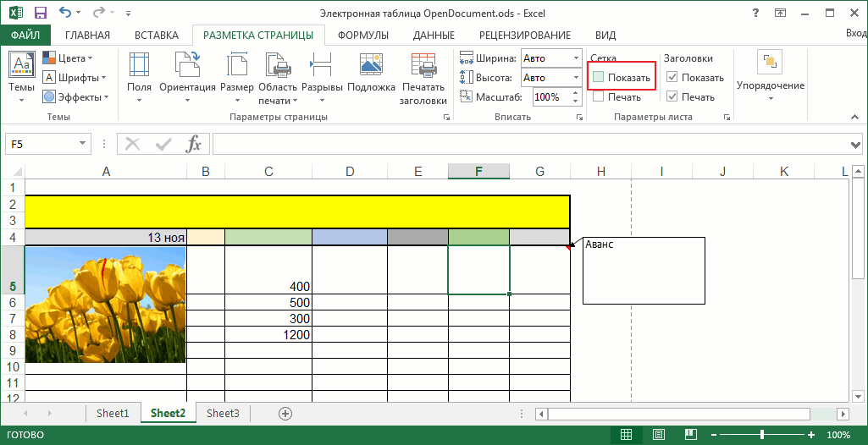Open the Sheet3 worksheet tab
Viewport: 868px width, 445px height.
223,414
